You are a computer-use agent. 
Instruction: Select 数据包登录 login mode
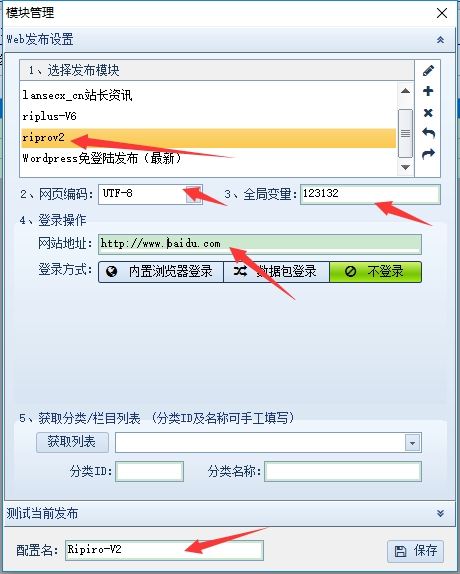pos(276,272)
